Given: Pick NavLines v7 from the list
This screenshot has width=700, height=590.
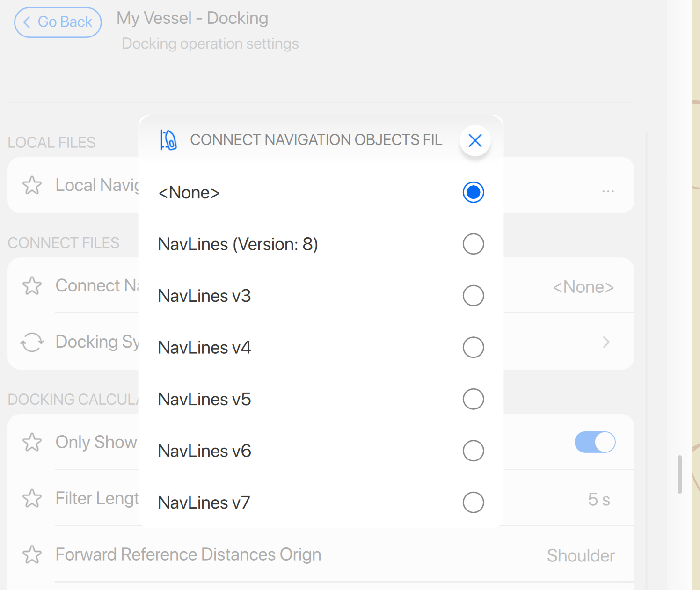Looking at the screenshot, I should point(473,503).
